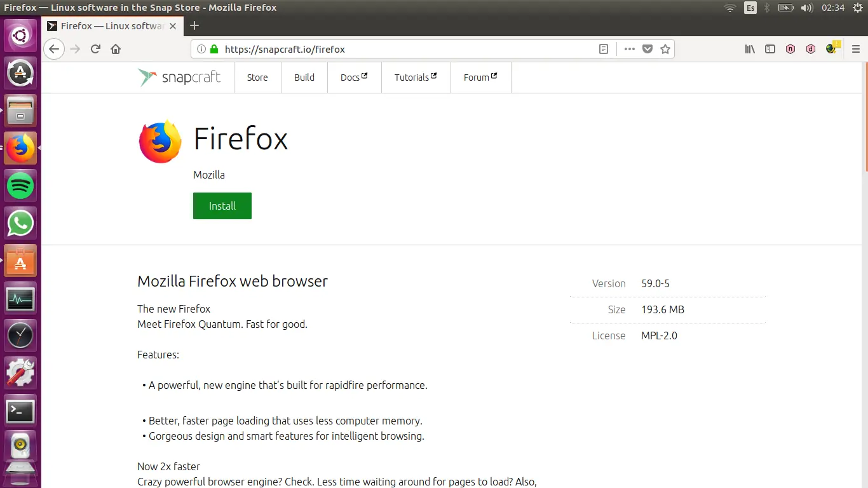The image size is (868, 488).
Task: Open page actions three-dot menu
Action: [x=629, y=49]
